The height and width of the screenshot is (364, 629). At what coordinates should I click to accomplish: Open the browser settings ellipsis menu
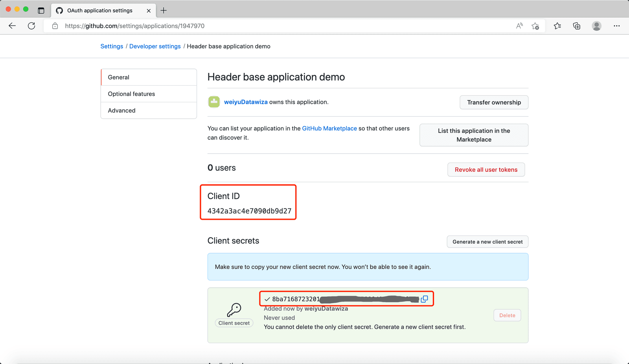click(616, 26)
